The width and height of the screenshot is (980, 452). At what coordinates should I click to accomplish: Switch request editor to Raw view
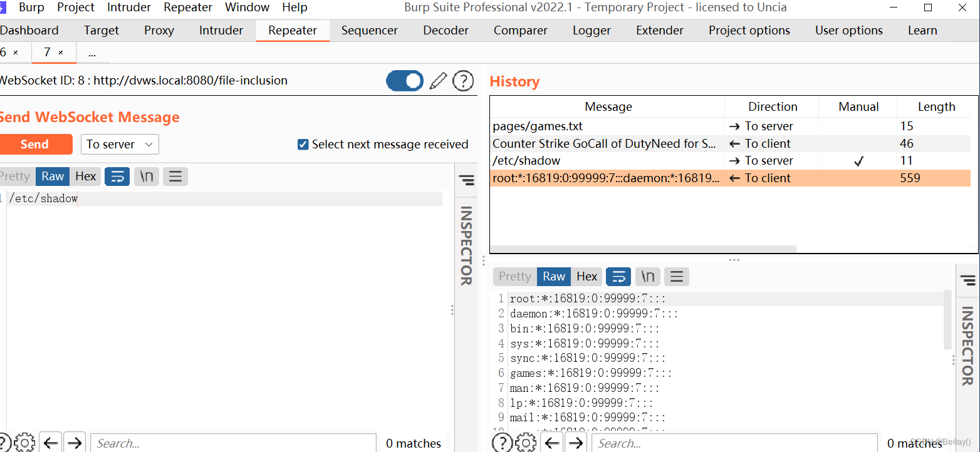tap(53, 177)
